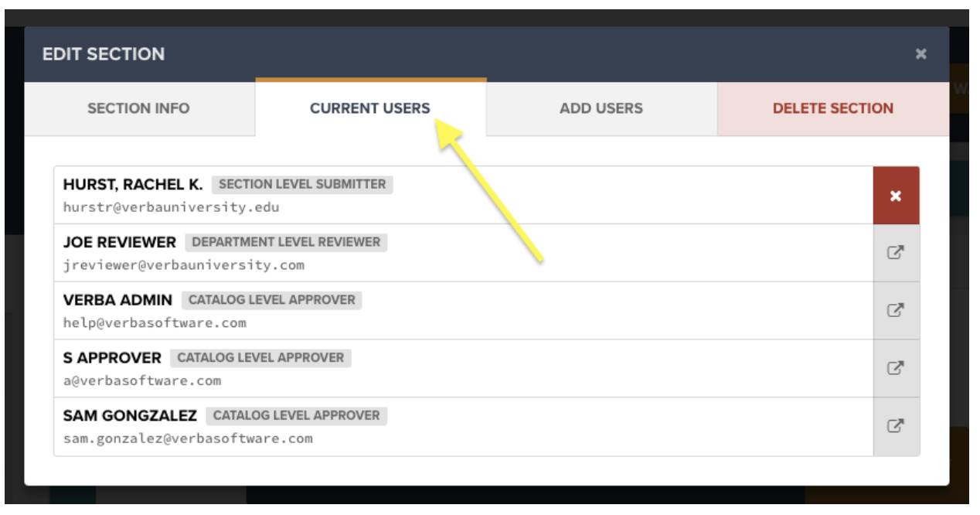Click email hurstr@verbauniversity.edu
Screen dimensions: 980x515
tap(172, 207)
